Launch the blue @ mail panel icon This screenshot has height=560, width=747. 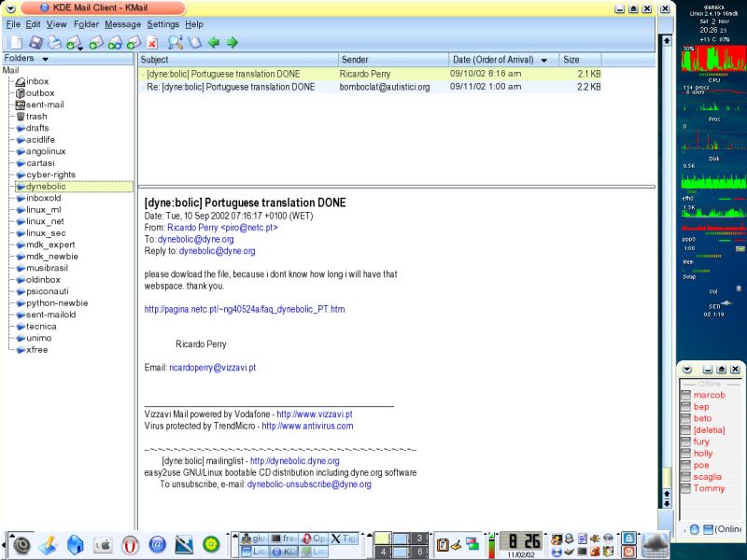click(157, 544)
